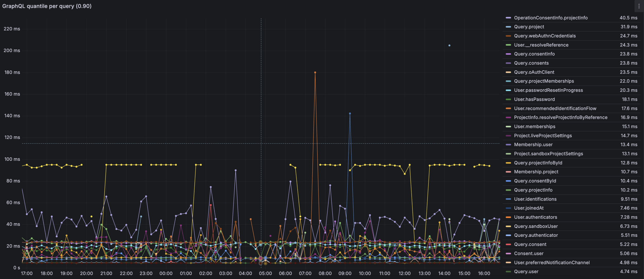Isolate the Query.consentInfo series in legend
The height and width of the screenshot is (279, 644).
coord(534,54)
